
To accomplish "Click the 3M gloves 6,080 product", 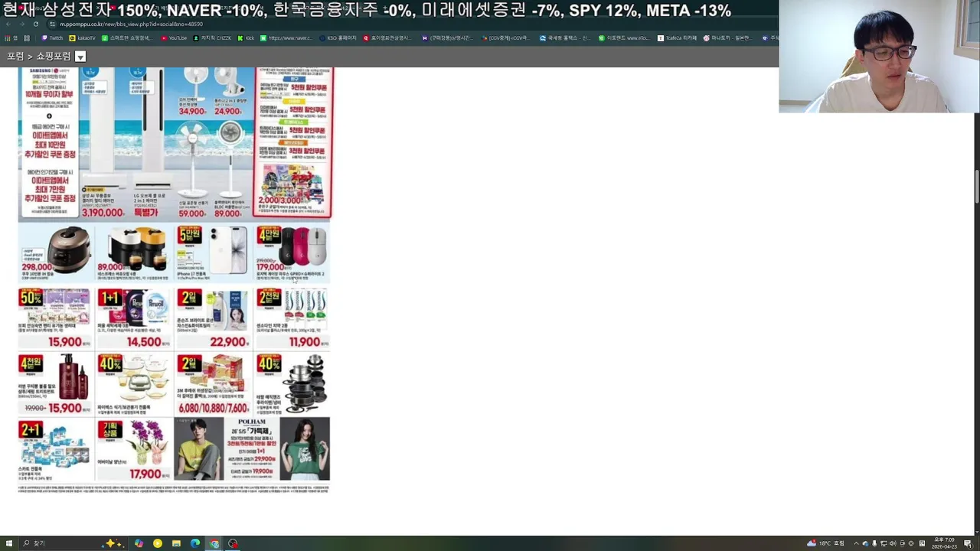I will [213, 383].
